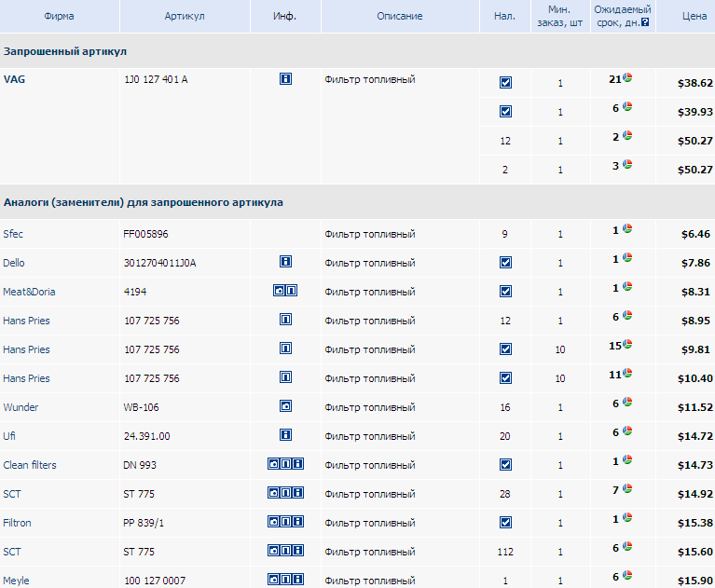715x588 pixels.
Task: Click the pie chart icon in the Clean filters row
Action: pos(627,459)
